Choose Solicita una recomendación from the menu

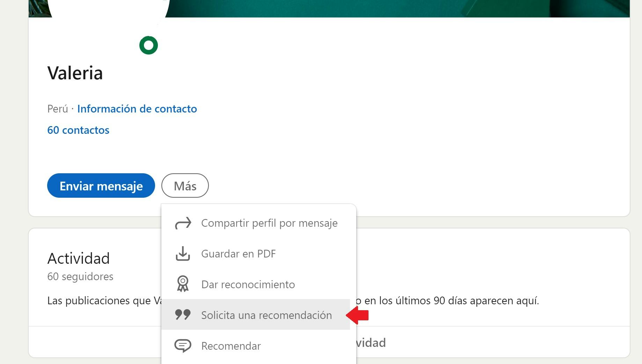(267, 315)
